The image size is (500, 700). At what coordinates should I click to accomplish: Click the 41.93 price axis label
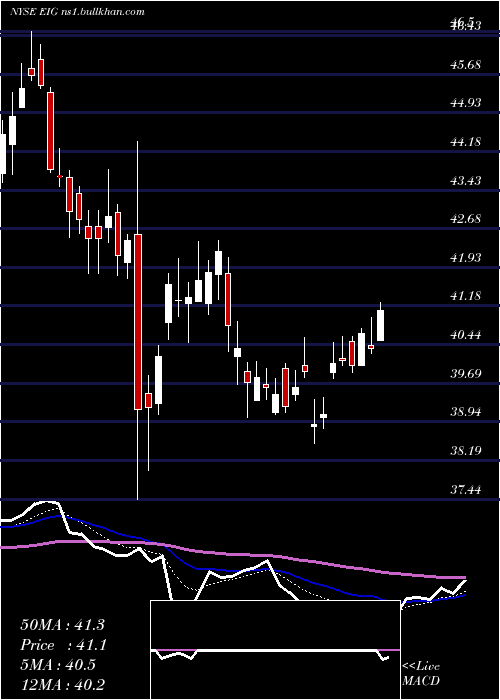pyautogui.click(x=466, y=258)
